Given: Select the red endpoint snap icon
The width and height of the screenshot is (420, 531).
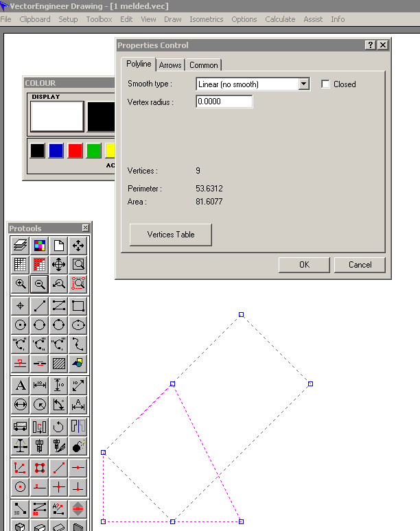Looking at the screenshot, I should point(59,468).
